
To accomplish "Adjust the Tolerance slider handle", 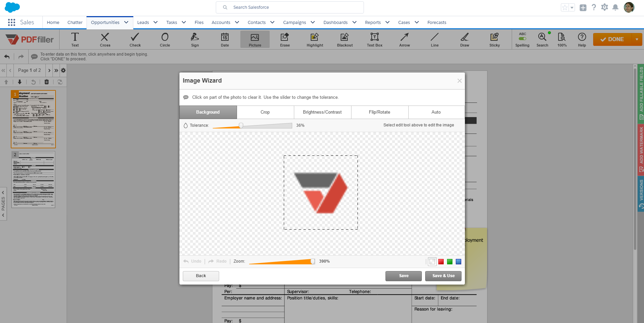I will coord(241,125).
